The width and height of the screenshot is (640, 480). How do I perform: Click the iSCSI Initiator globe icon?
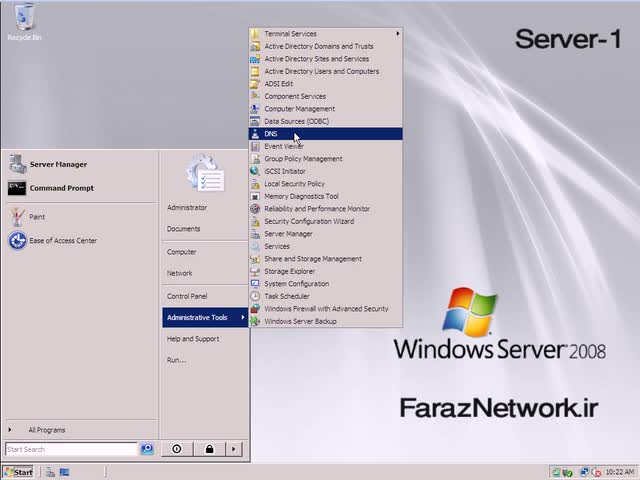click(255, 171)
